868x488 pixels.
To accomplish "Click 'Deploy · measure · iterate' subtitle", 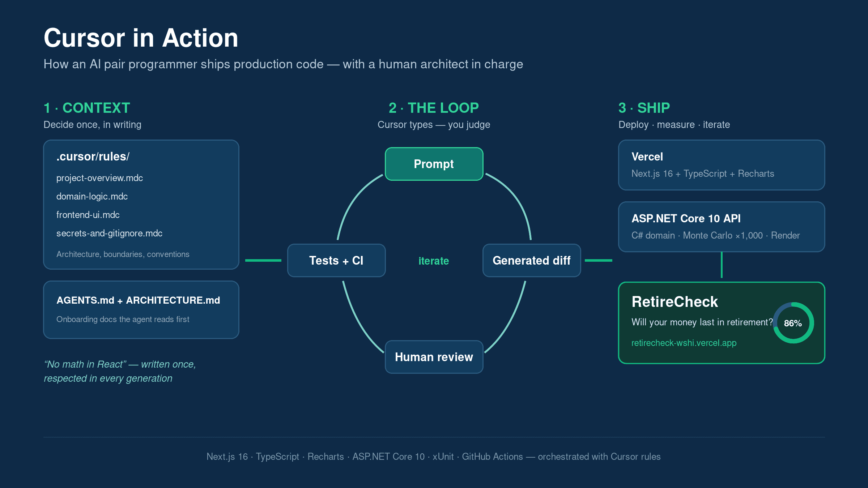I will click(674, 125).
